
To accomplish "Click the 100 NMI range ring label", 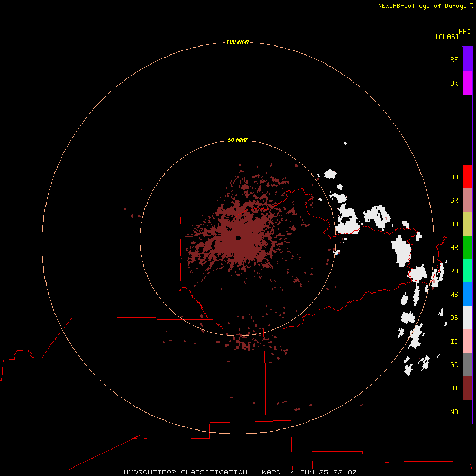I will (237, 42).
